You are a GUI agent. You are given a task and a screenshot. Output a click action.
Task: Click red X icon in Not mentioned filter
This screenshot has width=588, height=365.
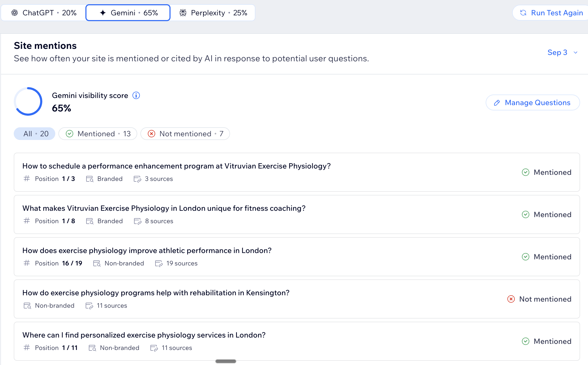[151, 134]
